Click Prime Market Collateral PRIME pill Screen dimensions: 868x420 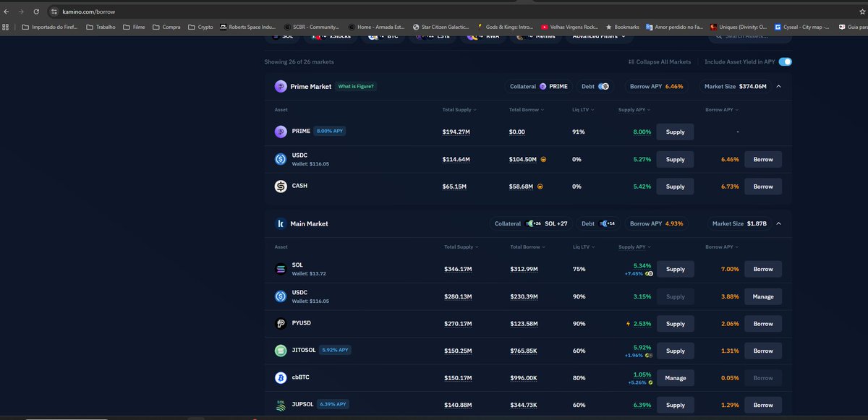point(538,86)
